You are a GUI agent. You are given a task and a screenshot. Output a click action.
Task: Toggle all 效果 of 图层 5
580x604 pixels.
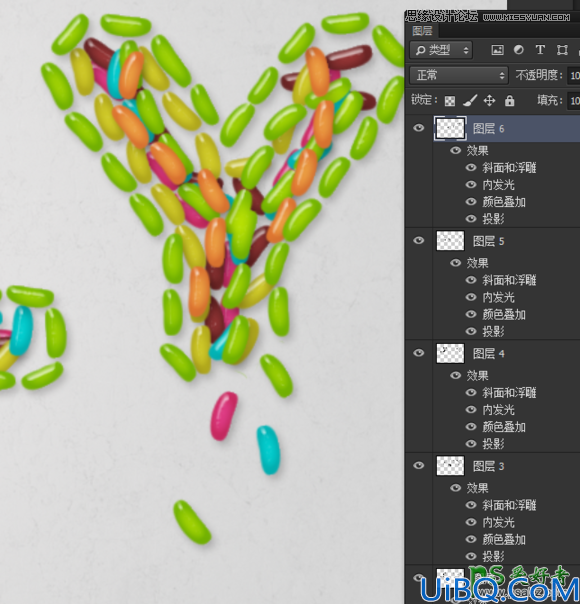coord(456,263)
